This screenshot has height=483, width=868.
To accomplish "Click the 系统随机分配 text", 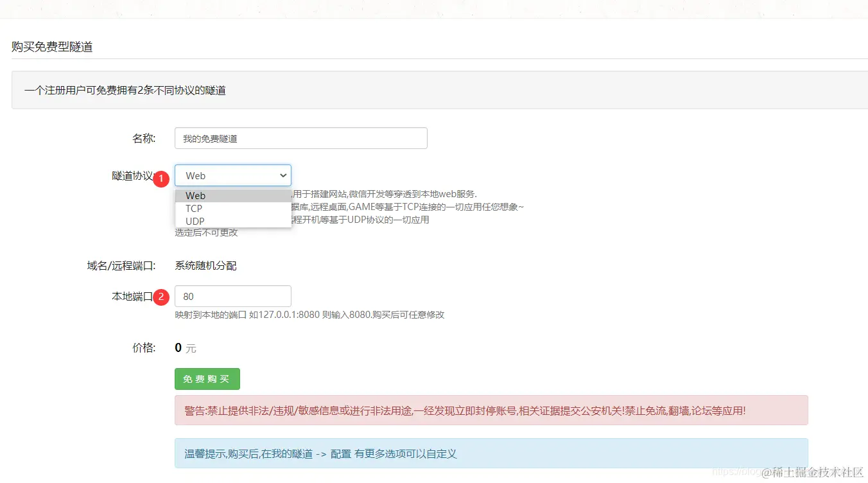I will click(x=206, y=265).
